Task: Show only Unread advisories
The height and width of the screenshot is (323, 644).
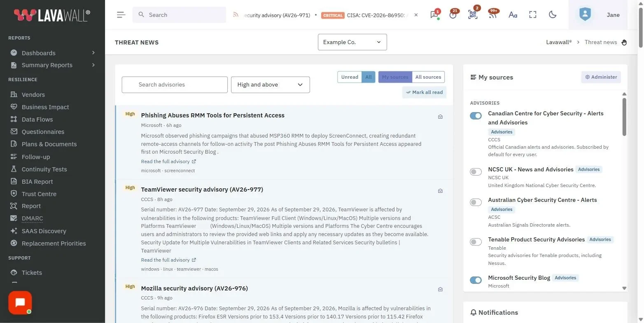Action: (x=350, y=77)
